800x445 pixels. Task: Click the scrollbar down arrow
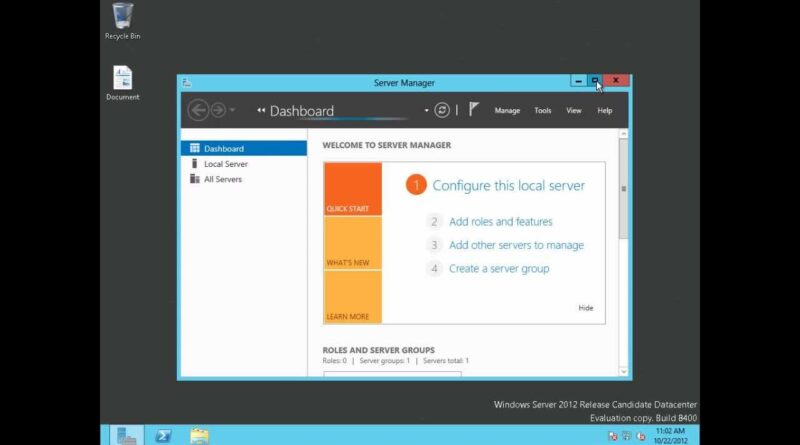623,372
